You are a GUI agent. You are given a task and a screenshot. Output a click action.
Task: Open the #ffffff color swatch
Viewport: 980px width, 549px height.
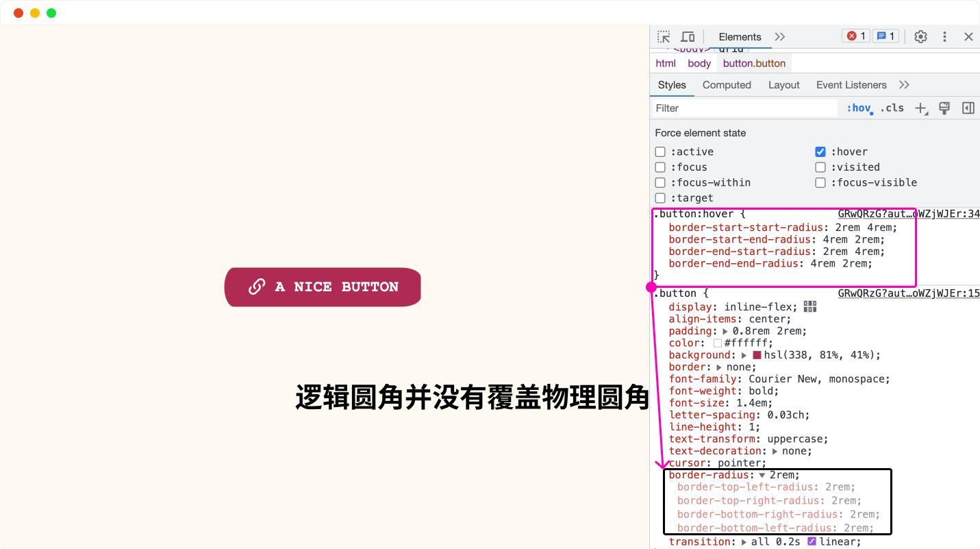(718, 343)
